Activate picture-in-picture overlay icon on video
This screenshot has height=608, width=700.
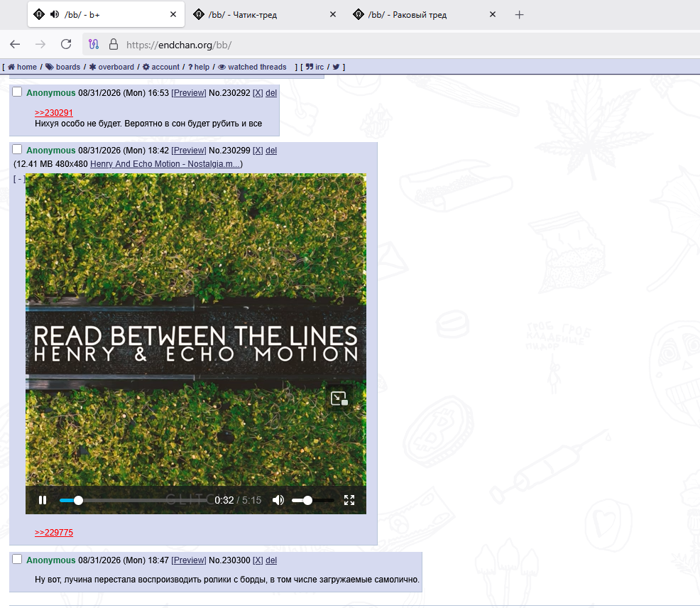click(x=339, y=398)
